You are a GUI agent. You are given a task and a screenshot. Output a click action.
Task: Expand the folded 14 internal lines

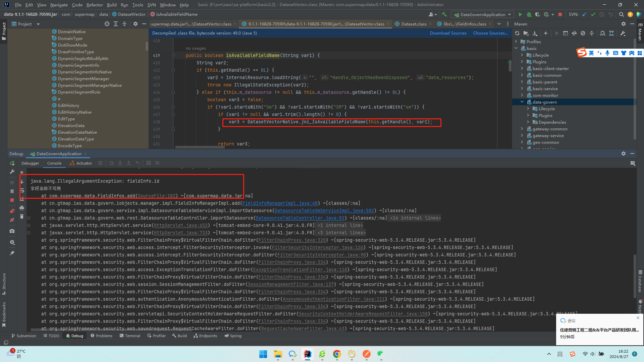tap(415, 218)
